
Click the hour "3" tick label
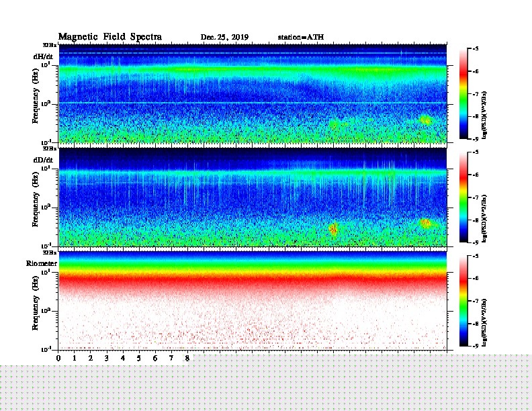point(107,358)
